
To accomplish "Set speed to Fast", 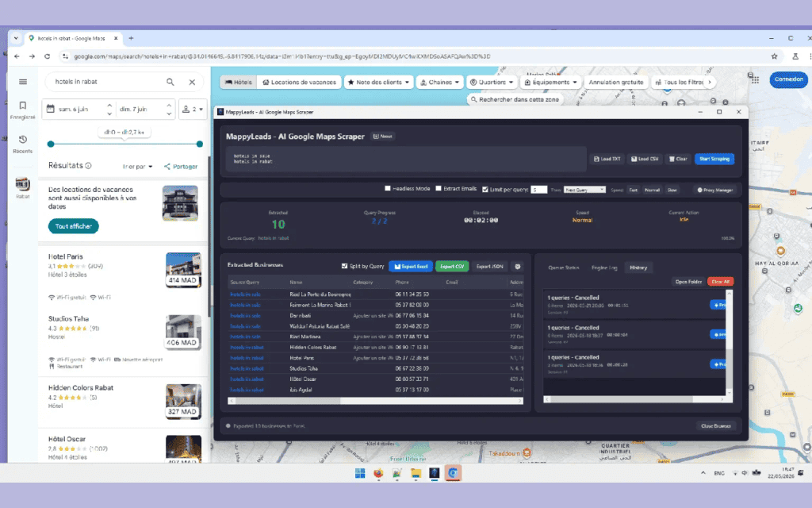I will [633, 190].
